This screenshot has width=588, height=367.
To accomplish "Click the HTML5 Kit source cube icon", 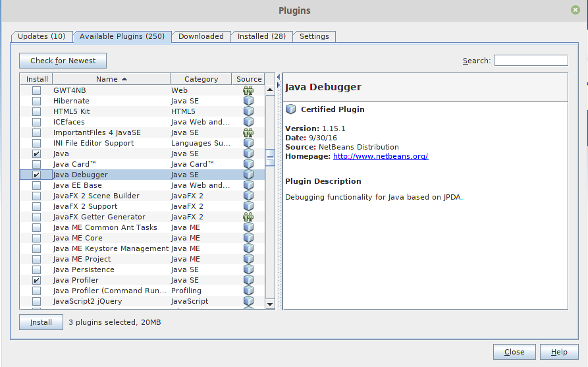I will coord(248,111).
